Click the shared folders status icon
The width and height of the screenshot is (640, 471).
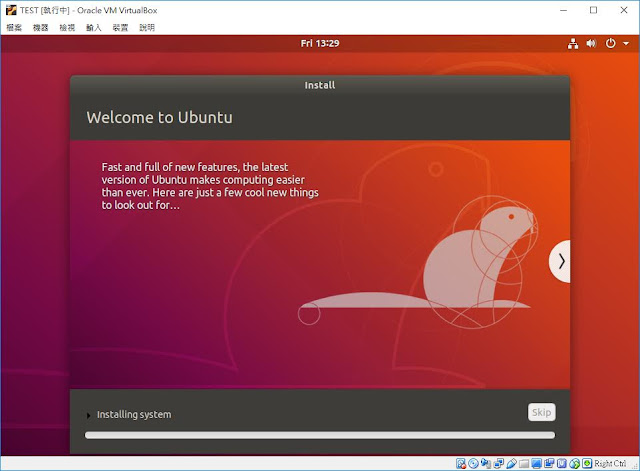[524, 464]
